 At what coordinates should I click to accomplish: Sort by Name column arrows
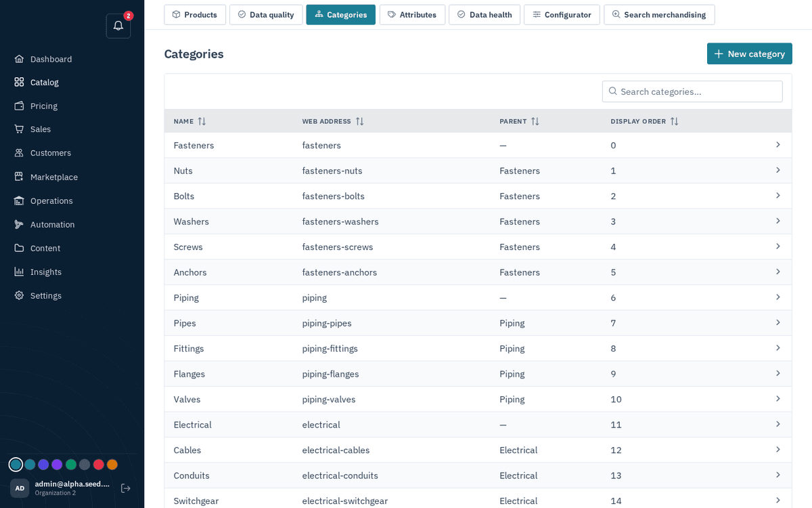coord(202,121)
